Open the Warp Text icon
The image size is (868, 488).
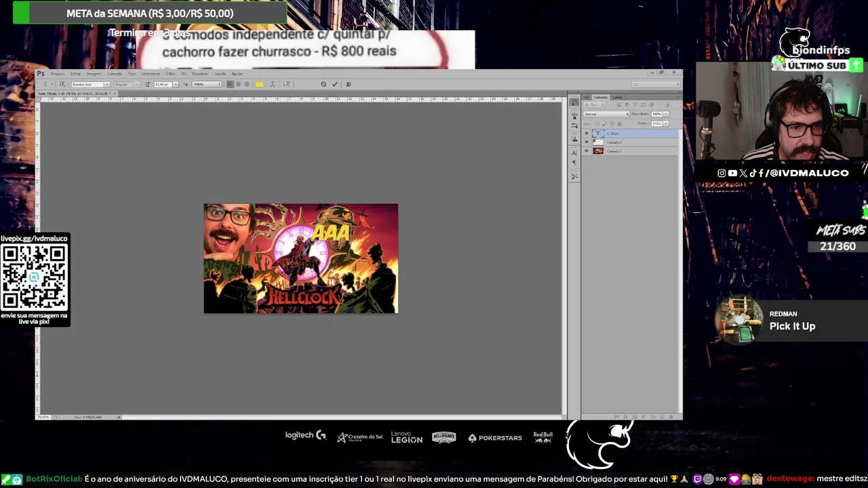pyautogui.click(x=272, y=84)
